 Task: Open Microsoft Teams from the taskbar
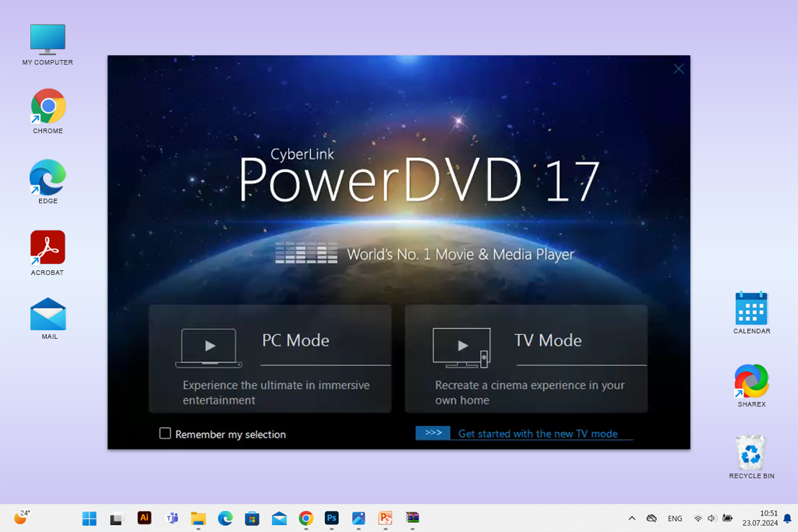tap(171, 518)
